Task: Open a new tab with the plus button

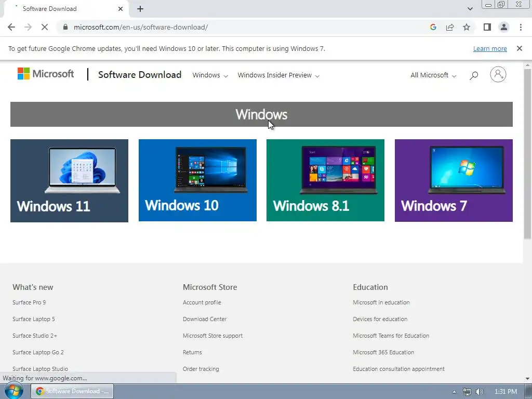Action: [140, 9]
